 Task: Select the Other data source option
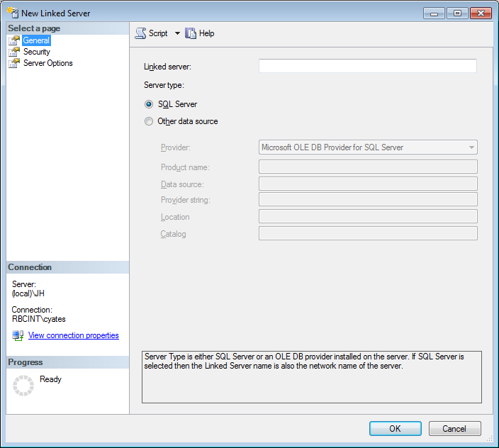(x=149, y=121)
